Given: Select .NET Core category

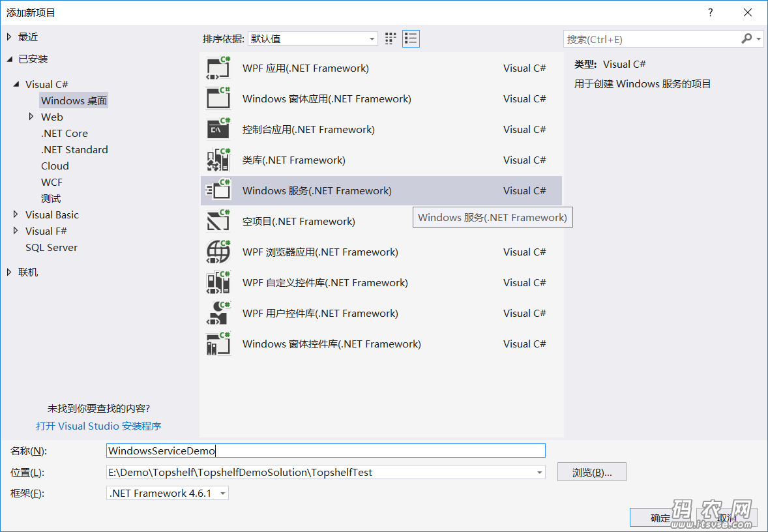Looking at the screenshot, I should (65, 133).
